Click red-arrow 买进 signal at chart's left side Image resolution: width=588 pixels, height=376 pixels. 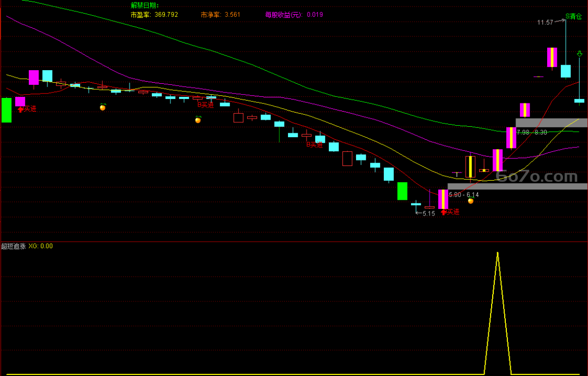point(27,109)
